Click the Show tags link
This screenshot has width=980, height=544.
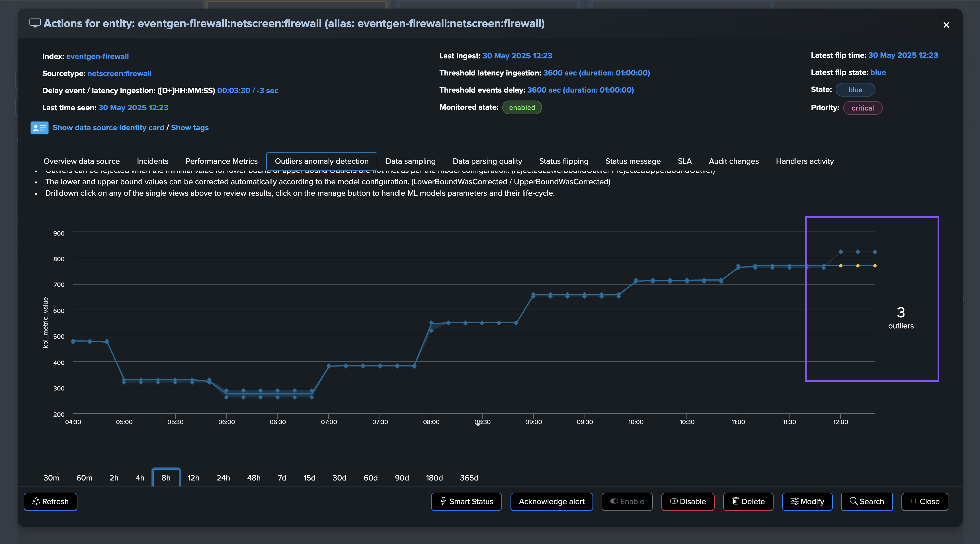[189, 128]
